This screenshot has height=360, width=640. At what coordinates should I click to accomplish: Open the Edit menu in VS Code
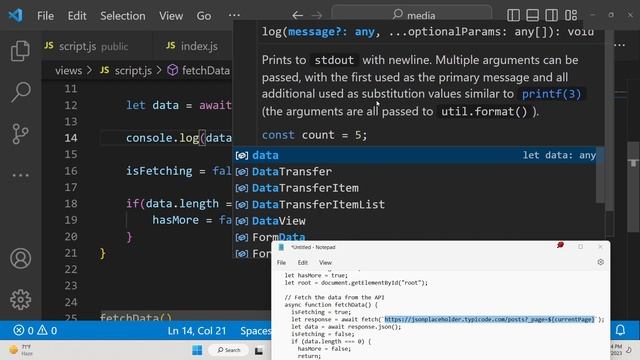tap(77, 16)
